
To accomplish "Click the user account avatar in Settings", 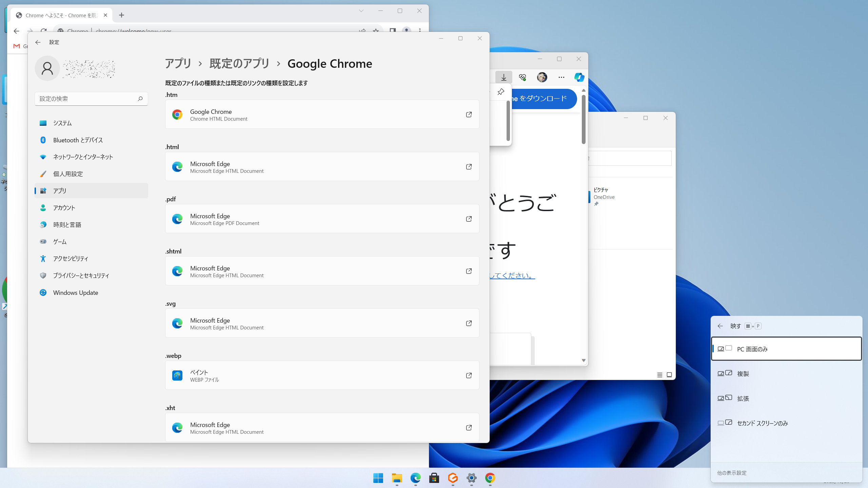I will click(x=47, y=68).
